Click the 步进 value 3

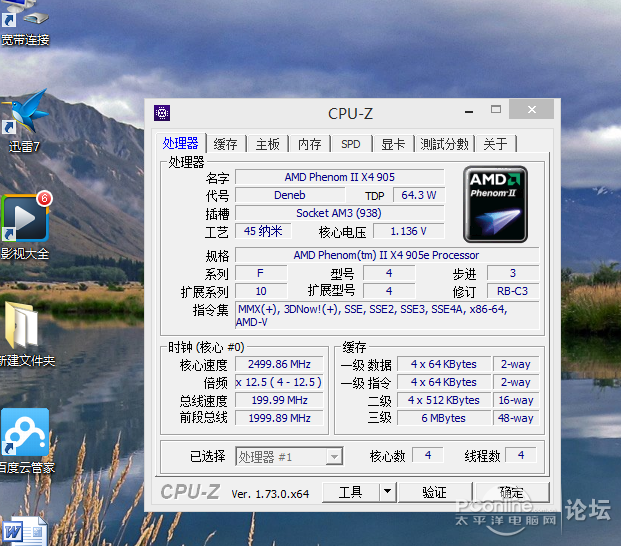point(512,273)
